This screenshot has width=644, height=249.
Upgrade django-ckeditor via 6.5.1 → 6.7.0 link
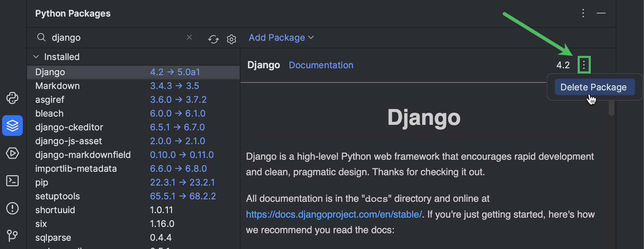(177, 127)
